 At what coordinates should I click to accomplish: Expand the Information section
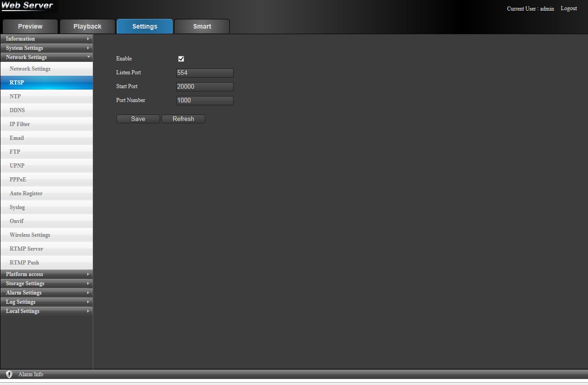pos(46,39)
